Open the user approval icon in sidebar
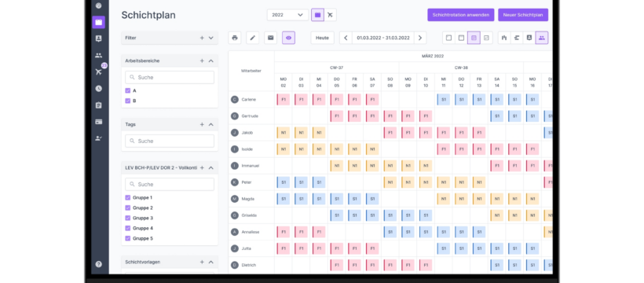 point(99,138)
